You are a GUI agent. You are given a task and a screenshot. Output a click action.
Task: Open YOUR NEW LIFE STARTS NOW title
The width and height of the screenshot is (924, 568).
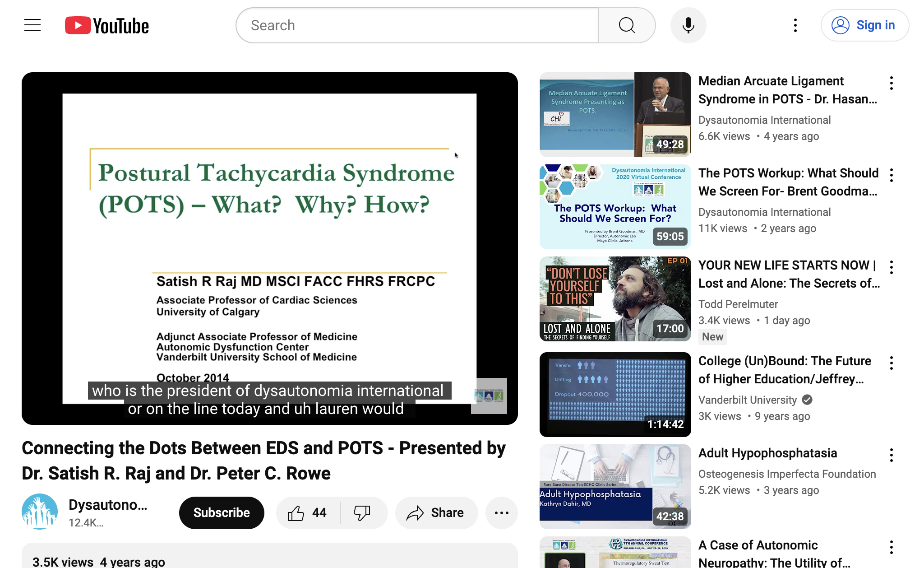(x=789, y=274)
